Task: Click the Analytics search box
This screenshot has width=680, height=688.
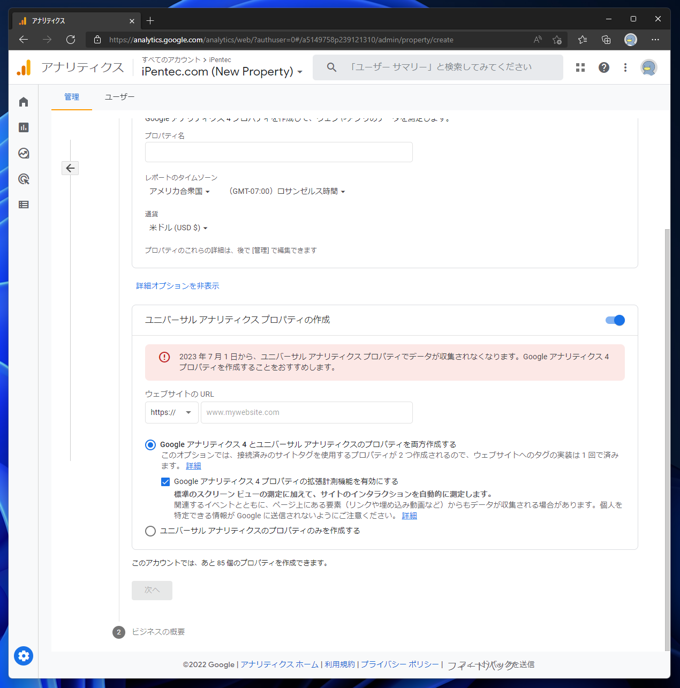Action: click(438, 67)
